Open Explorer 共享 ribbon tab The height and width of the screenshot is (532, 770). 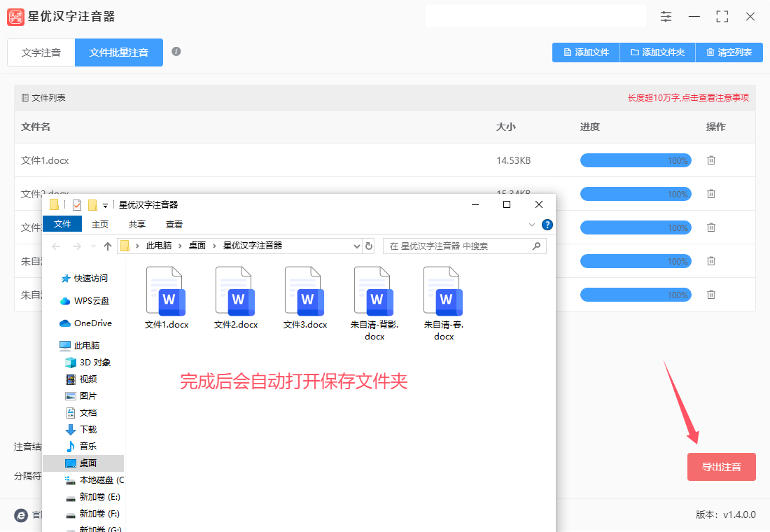[x=137, y=225]
